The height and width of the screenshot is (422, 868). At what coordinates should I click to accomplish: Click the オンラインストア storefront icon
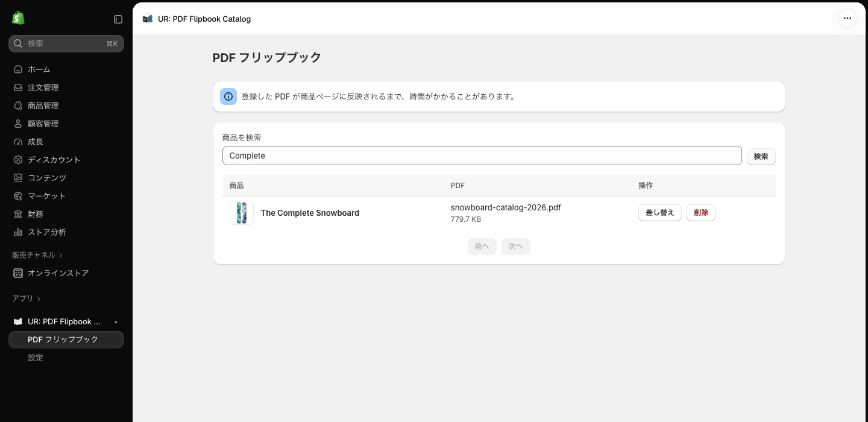point(18,273)
